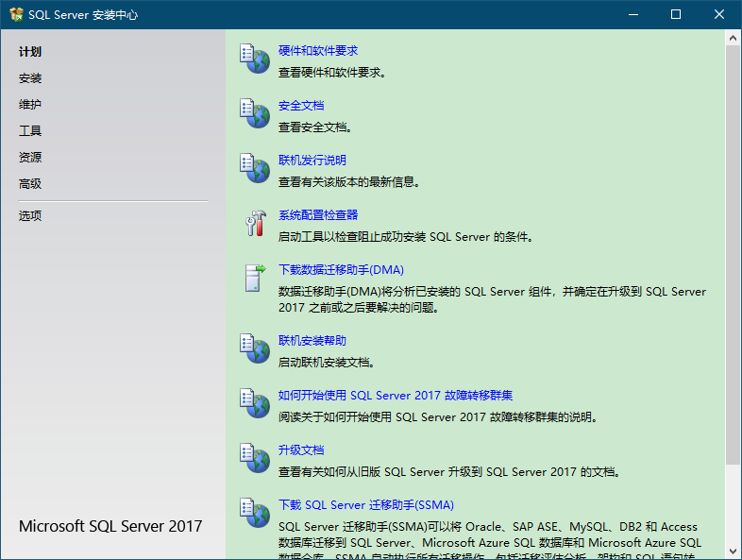Switch to the 安装 category
The width and height of the screenshot is (742, 560).
30,78
